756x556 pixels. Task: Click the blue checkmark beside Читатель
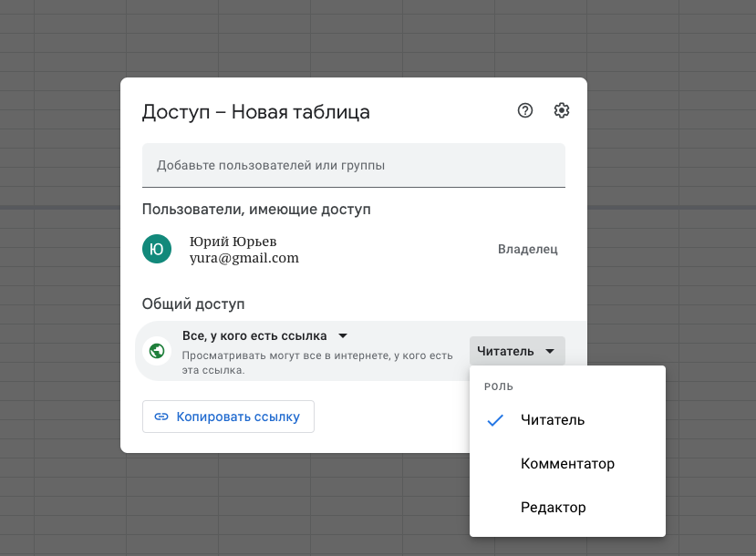[x=495, y=420]
